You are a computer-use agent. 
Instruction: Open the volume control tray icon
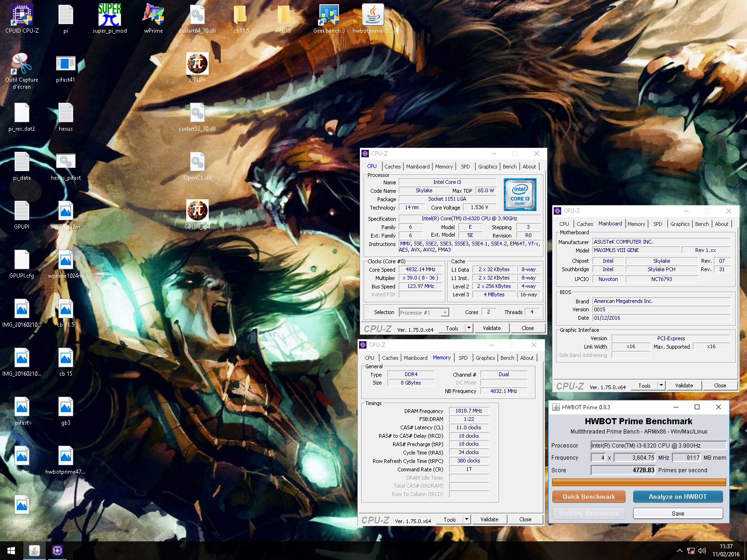coord(702,551)
